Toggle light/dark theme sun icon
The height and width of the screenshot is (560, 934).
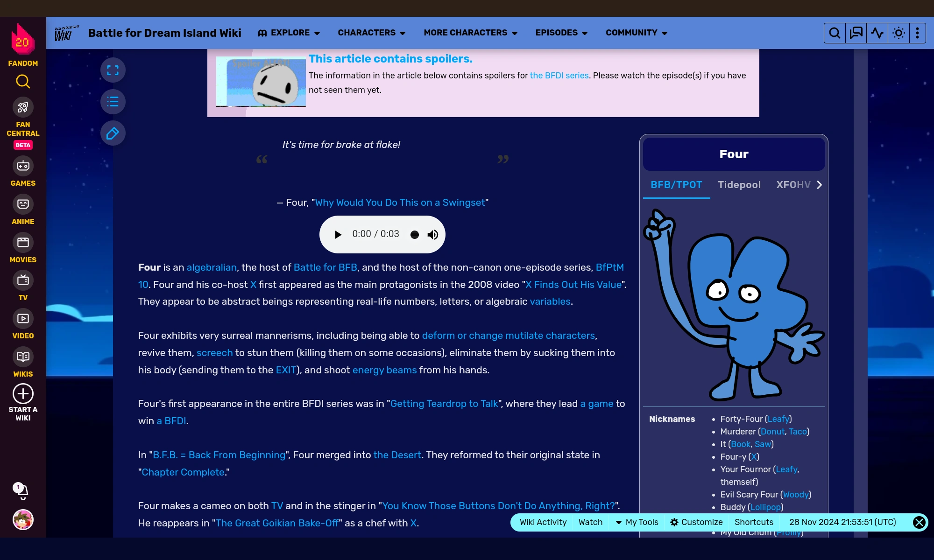[x=899, y=33]
